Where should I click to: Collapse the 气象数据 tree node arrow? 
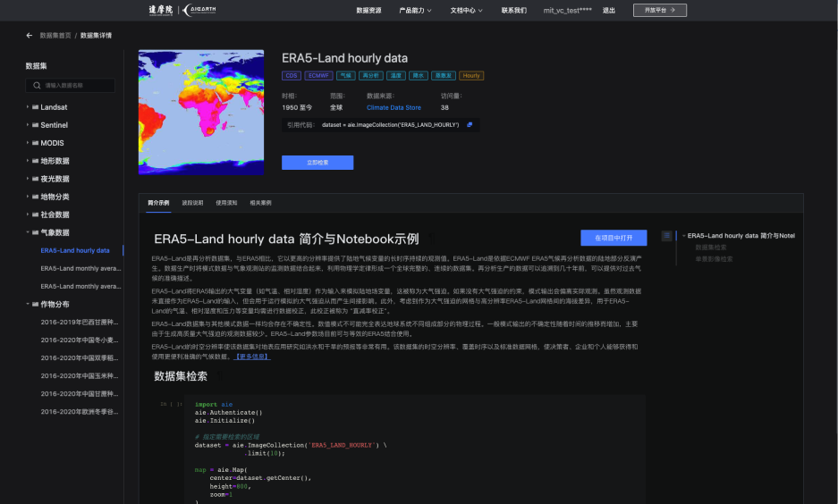[27, 232]
